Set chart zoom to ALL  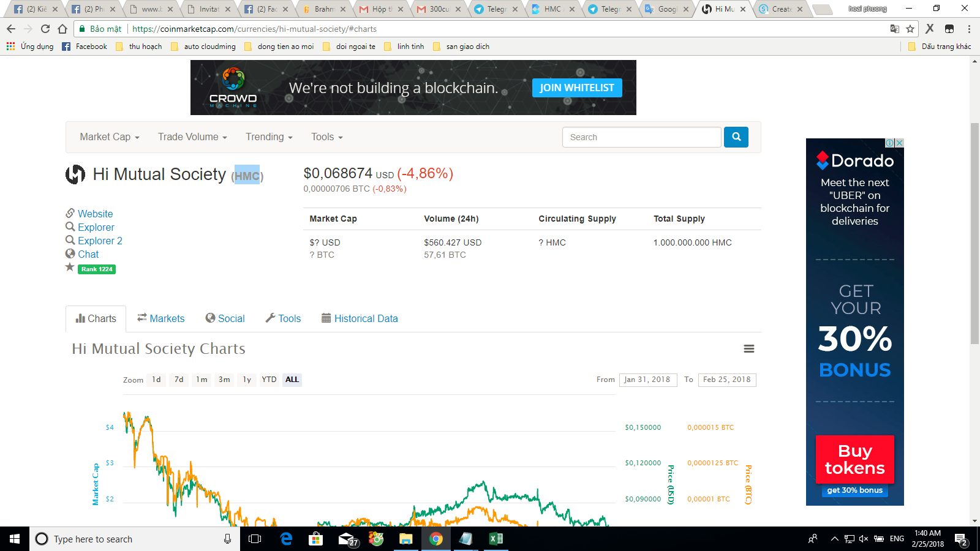[x=292, y=380]
